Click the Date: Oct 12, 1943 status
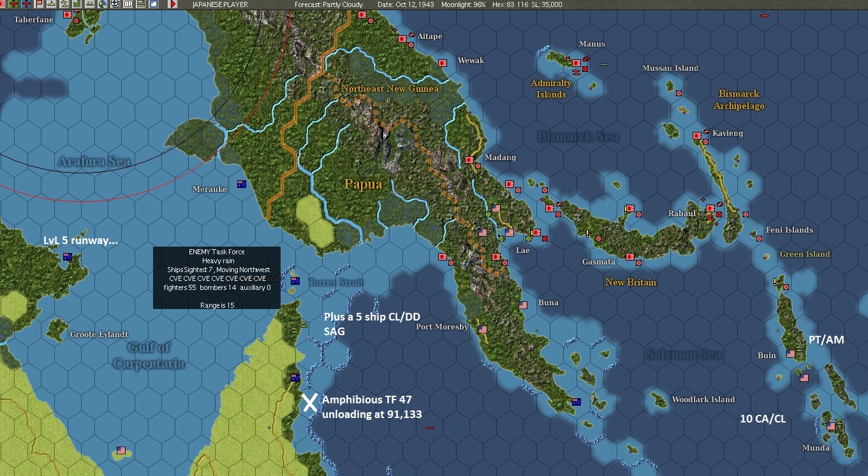868x476 pixels. pos(405,4)
